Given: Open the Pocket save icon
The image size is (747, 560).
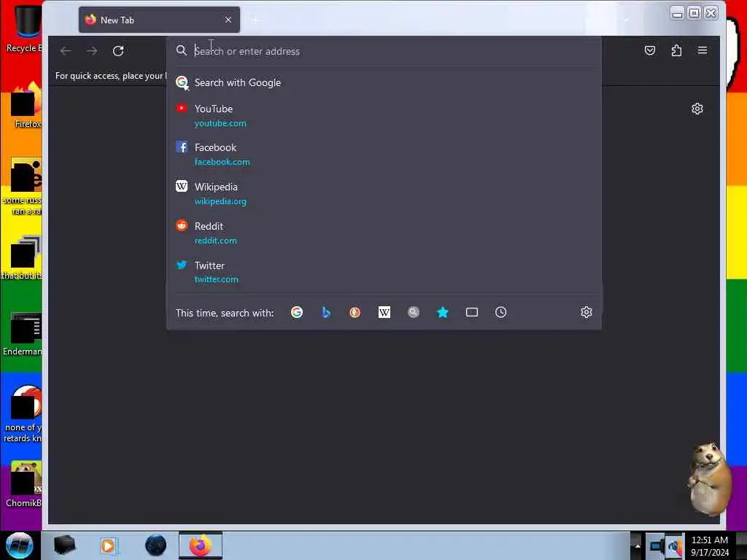Looking at the screenshot, I should (x=650, y=50).
